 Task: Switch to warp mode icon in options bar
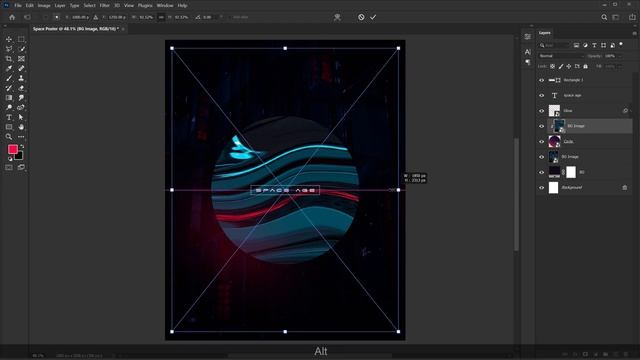click(x=337, y=17)
